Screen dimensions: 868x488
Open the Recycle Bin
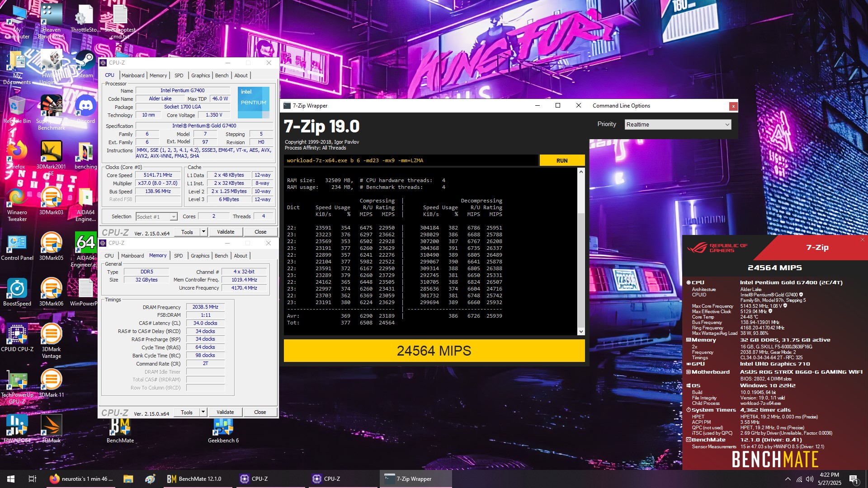coord(17,110)
